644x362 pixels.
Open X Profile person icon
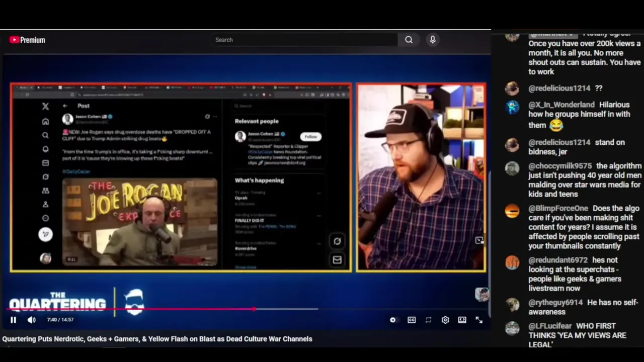tap(45, 204)
